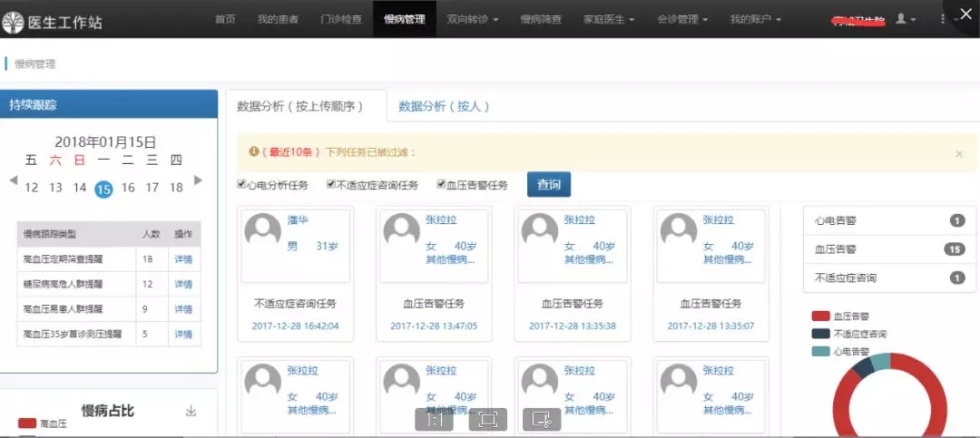Open the user profile dropdown in top bar
The height and width of the screenshot is (438, 980).
(x=906, y=19)
